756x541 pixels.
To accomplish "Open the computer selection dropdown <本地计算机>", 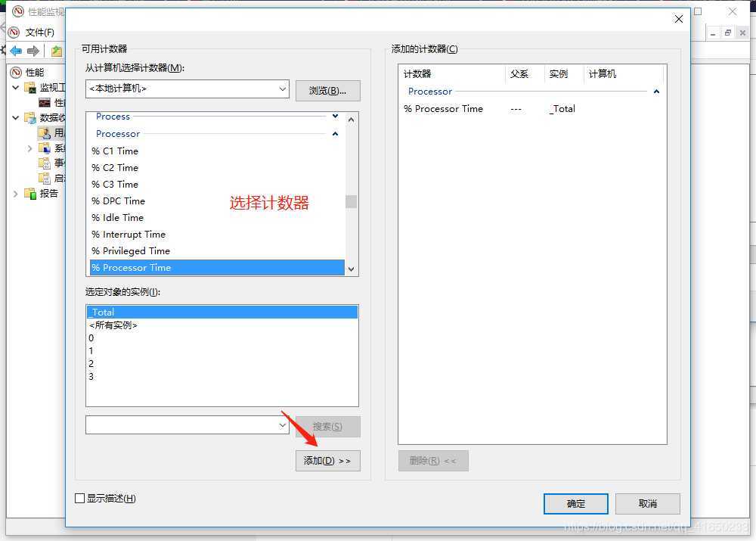I will click(187, 89).
